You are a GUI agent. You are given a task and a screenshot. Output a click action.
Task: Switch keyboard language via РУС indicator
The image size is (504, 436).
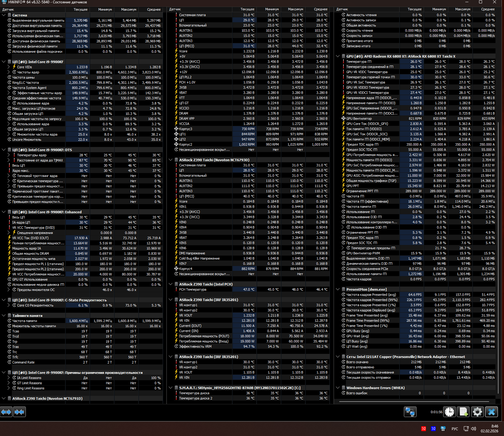(455, 429)
